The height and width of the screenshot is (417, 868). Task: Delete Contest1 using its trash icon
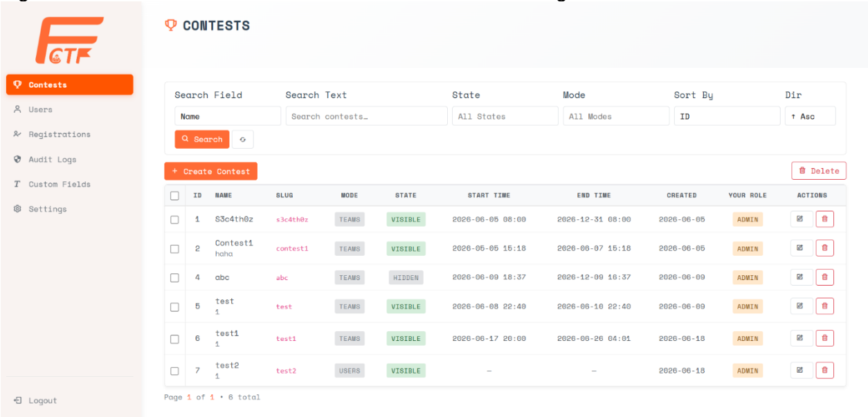coord(824,248)
